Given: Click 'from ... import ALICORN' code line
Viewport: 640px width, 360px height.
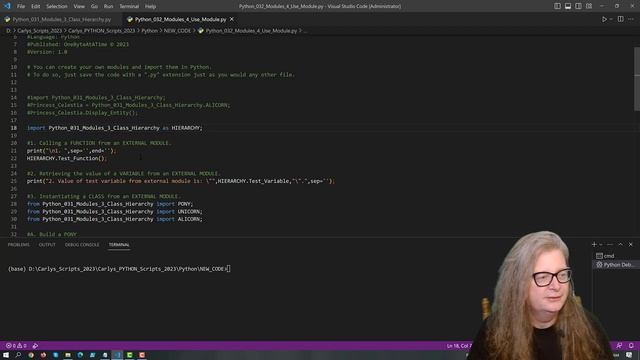Looking at the screenshot, I should 115,219.
